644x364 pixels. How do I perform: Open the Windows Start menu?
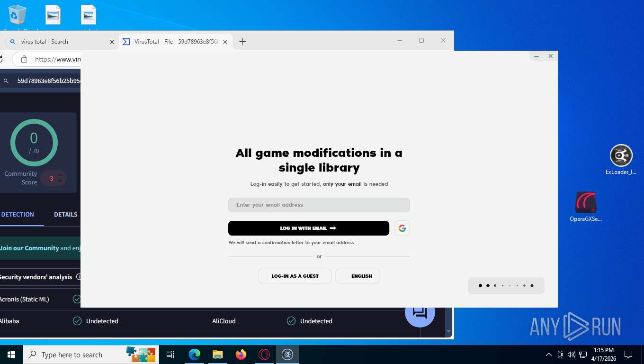coord(11,355)
